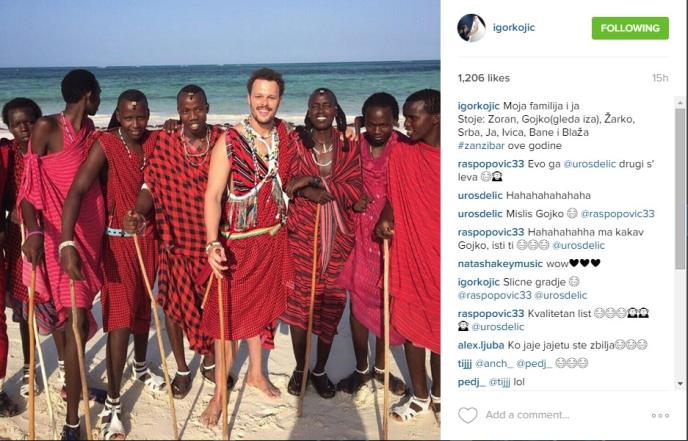
Task: Open the #zanzibar hashtag link
Action: 481,146
